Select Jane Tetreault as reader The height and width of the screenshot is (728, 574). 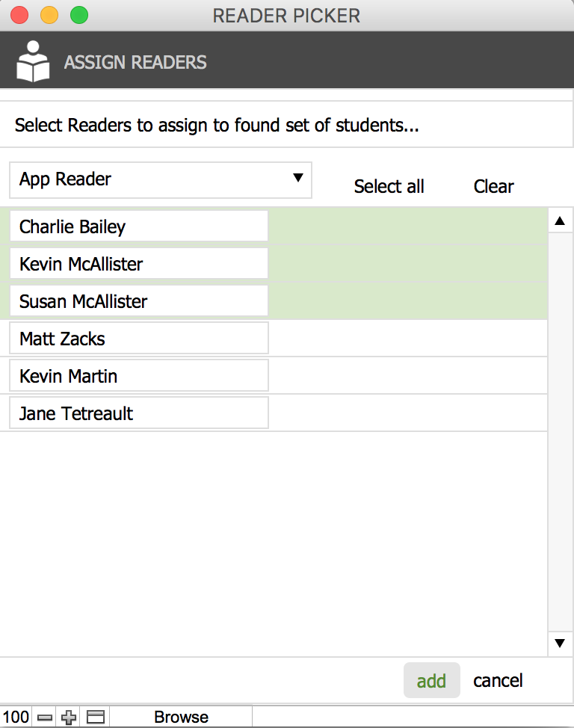(x=139, y=413)
